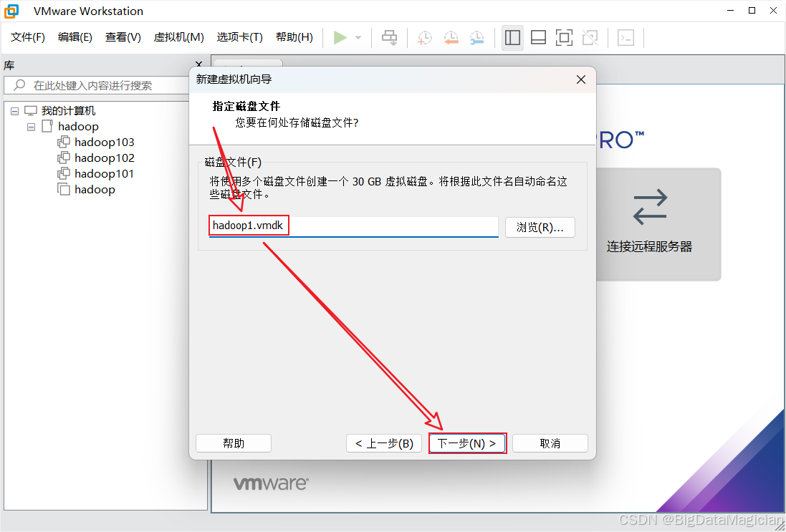Screen dimensions: 786x532
Task: Click the green Power On play icon
Action: [340, 37]
